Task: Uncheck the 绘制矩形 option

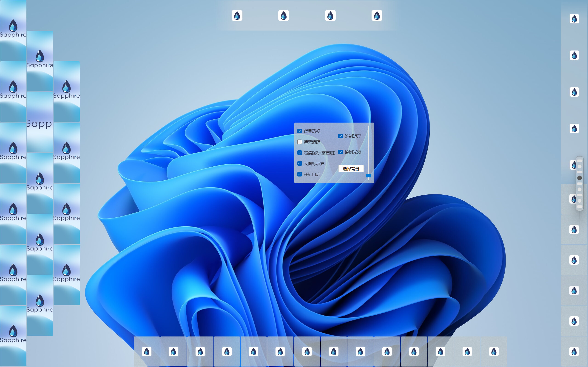Action: [x=341, y=136]
